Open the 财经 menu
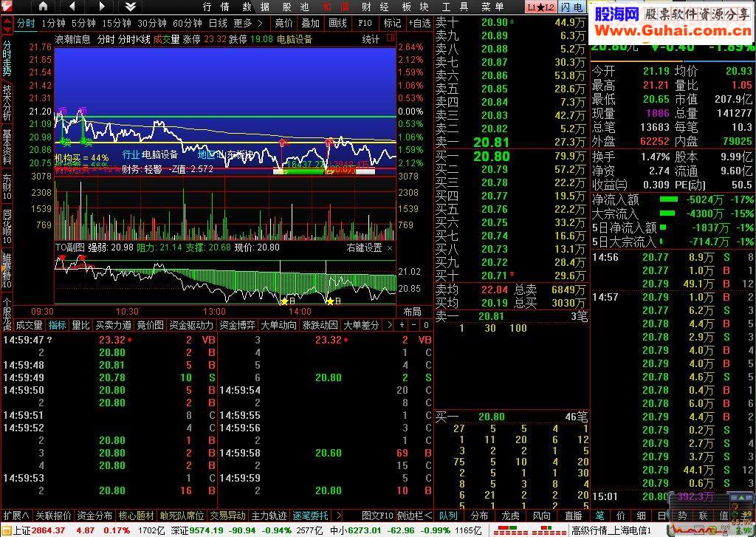 coord(374,7)
